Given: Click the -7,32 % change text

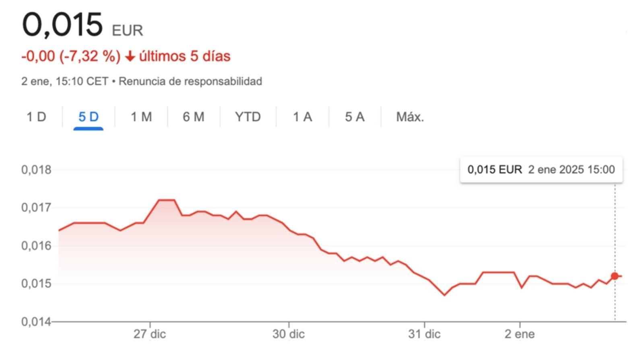Looking at the screenshot, I should point(90,56).
